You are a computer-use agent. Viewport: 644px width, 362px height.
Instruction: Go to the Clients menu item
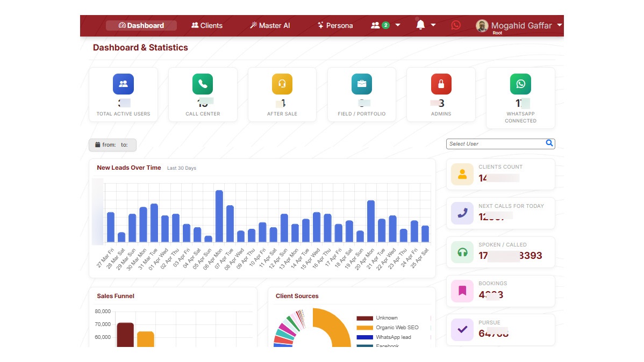pyautogui.click(x=207, y=25)
